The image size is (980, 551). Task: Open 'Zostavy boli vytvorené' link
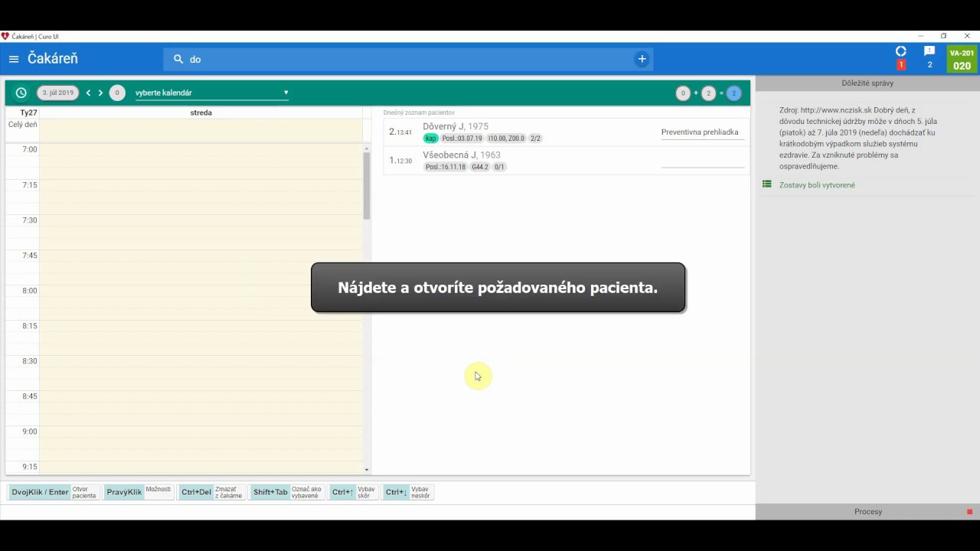[x=817, y=185]
